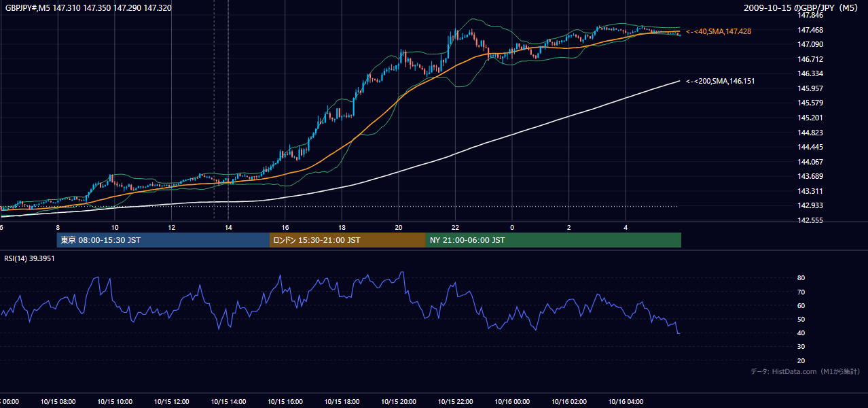The width and height of the screenshot is (868, 408).
Task: Click the 10/15 22:00 time label
Action: pyautogui.click(x=455, y=402)
